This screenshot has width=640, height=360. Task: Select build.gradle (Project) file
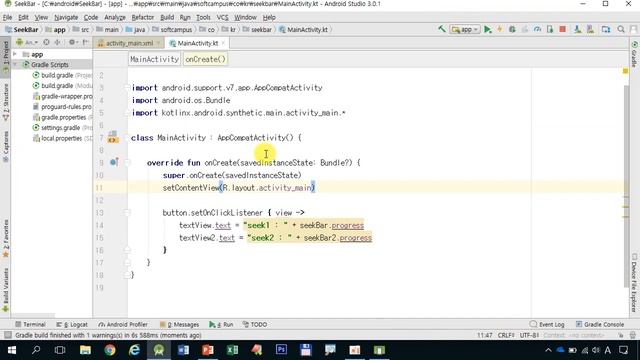coord(62,75)
